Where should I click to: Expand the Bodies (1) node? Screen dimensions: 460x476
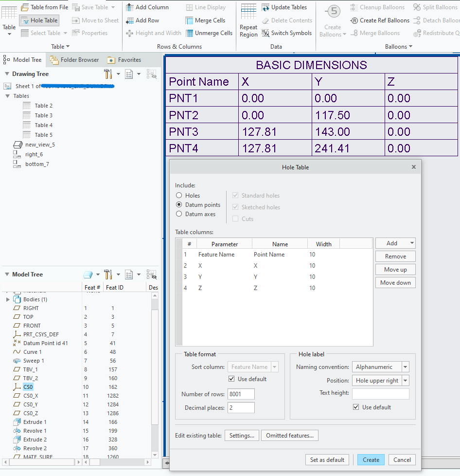[x=8, y=299]
